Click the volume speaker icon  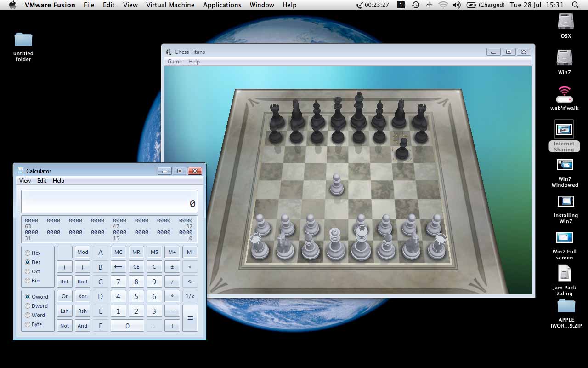[456, 5]
